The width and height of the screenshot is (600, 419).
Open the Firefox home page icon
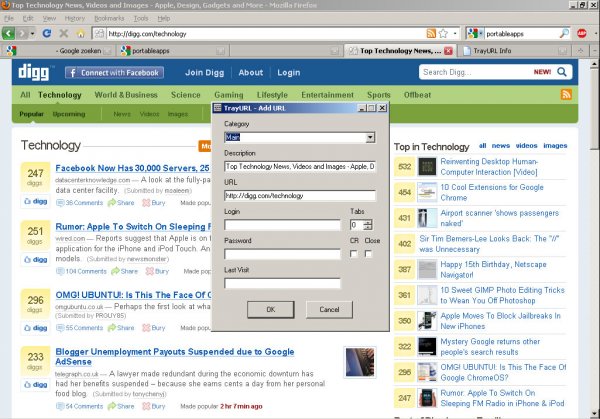tap(80, 34)
